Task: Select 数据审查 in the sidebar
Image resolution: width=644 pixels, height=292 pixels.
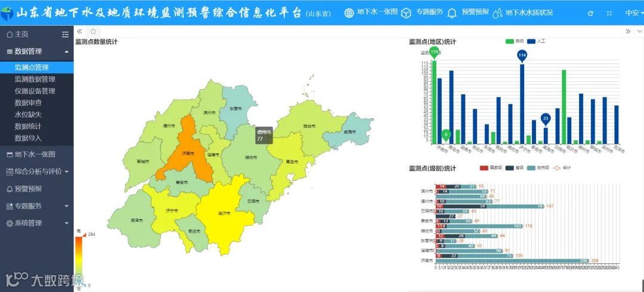Action: (36, 102)
